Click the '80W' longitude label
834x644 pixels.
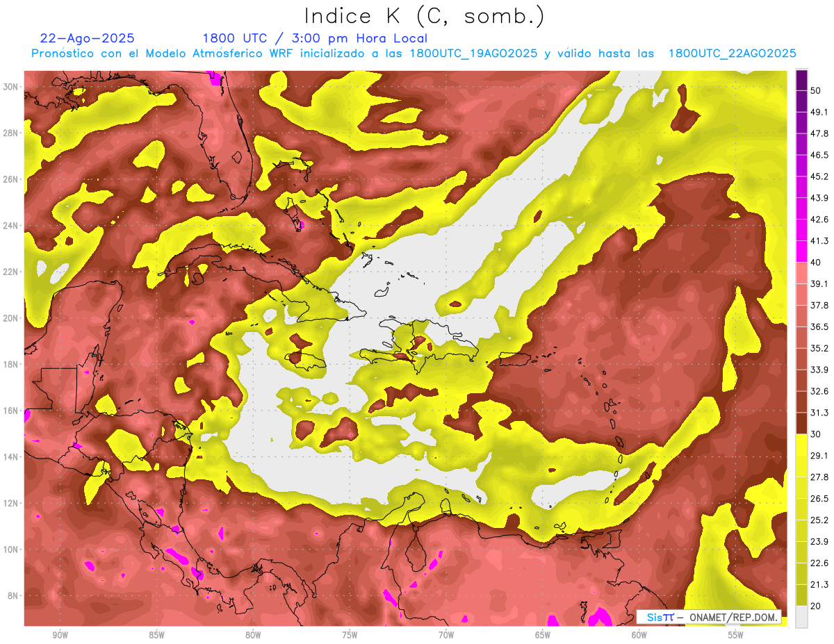[253, 635]
